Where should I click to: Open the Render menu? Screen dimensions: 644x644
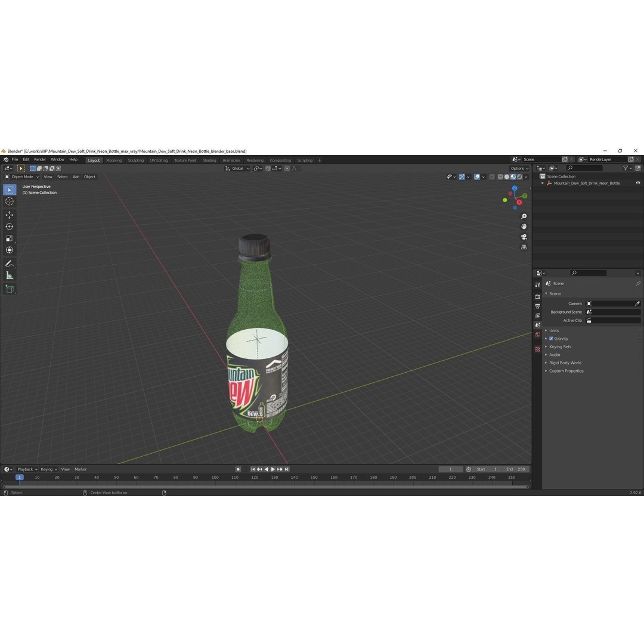[x=40, y=159]
